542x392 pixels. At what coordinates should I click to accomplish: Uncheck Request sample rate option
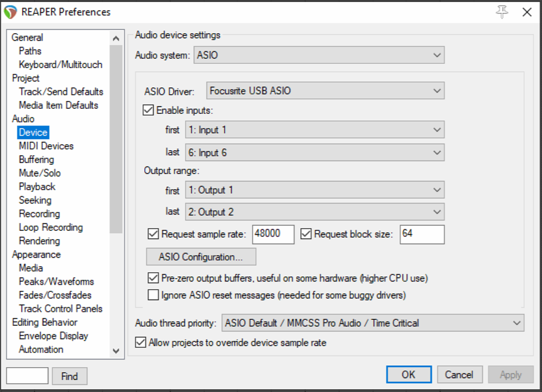point(153,234)
